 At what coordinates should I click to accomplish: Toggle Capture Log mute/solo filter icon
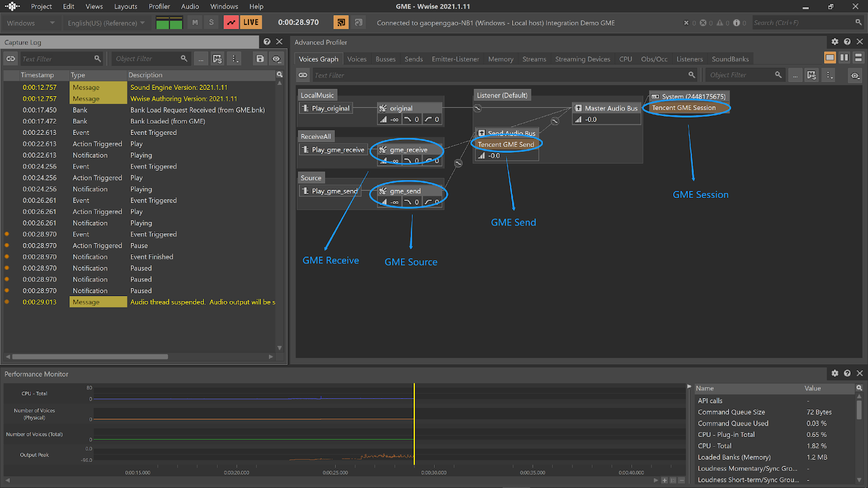coord(218,59)
